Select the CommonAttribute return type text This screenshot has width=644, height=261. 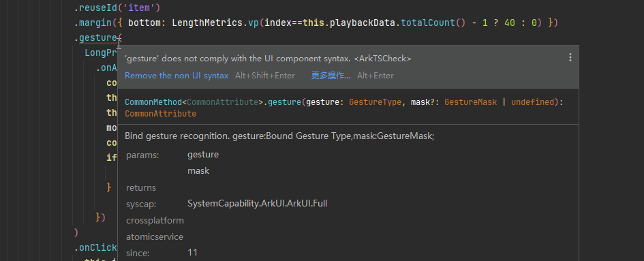click(161, 113)
